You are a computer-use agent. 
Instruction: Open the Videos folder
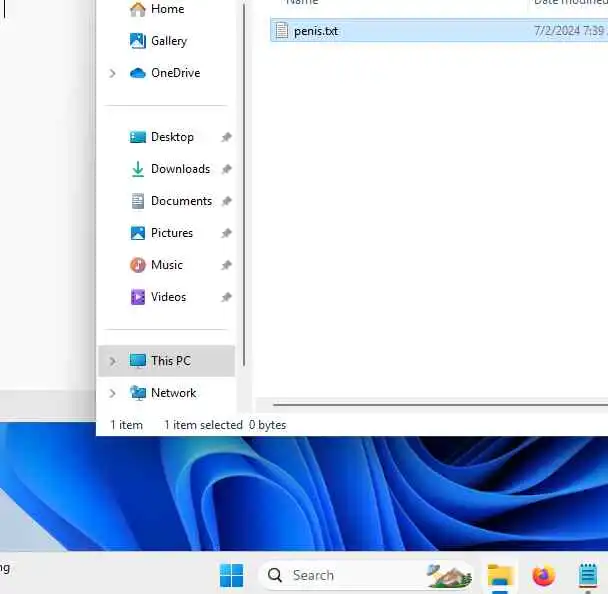tap(167, 297)
